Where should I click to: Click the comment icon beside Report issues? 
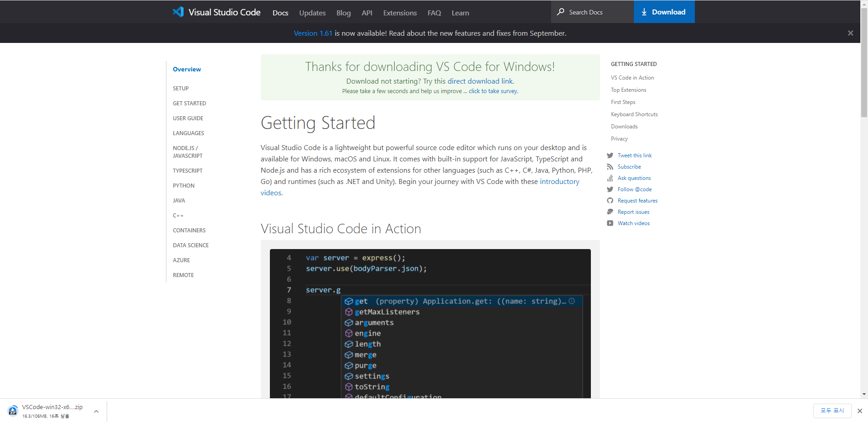(610, 212)
